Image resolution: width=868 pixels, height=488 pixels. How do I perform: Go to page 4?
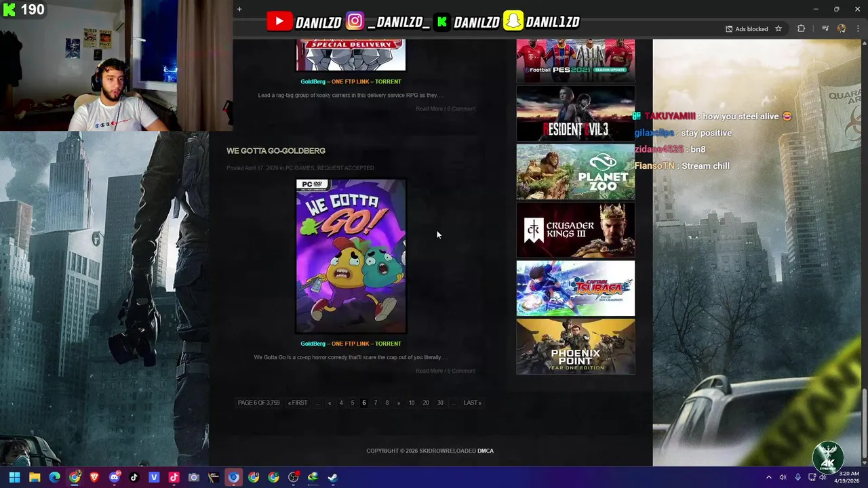tap(341, 403)
